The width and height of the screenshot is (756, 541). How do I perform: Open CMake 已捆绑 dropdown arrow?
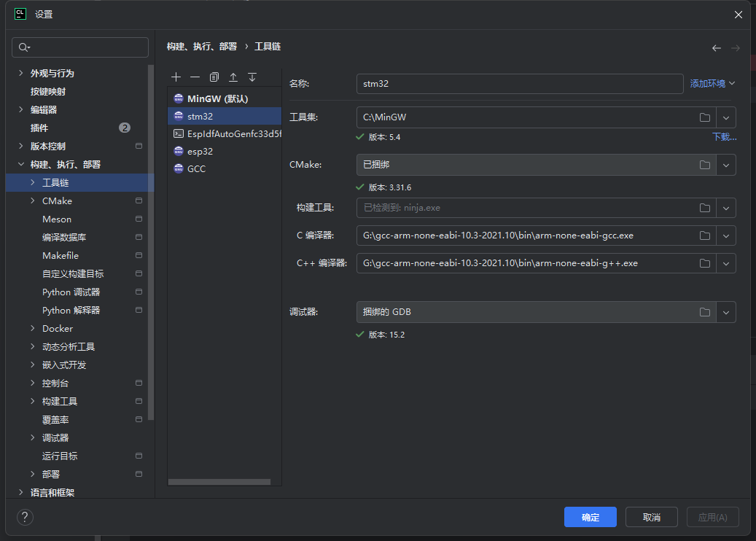[726, 165]
